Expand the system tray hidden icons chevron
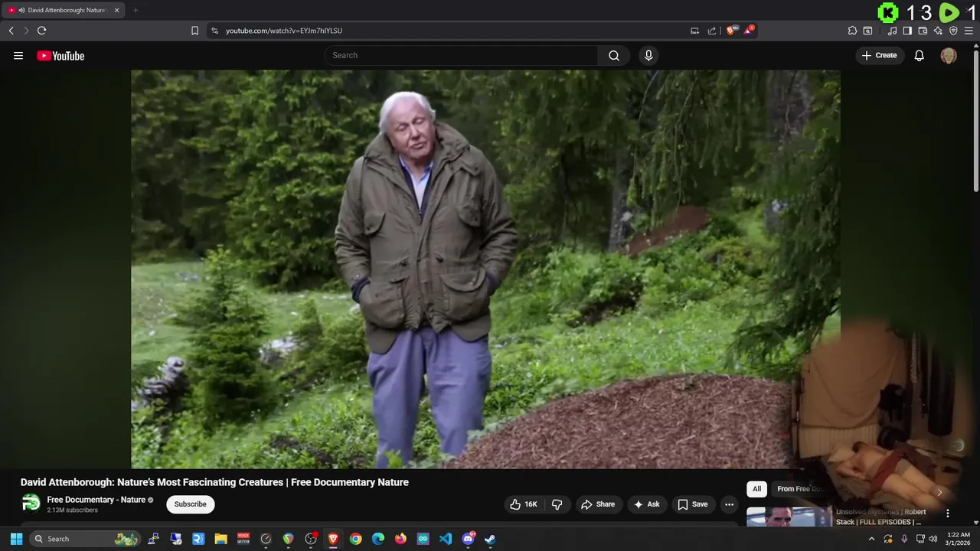Screen dimensions: 980x551 (871, 539)
